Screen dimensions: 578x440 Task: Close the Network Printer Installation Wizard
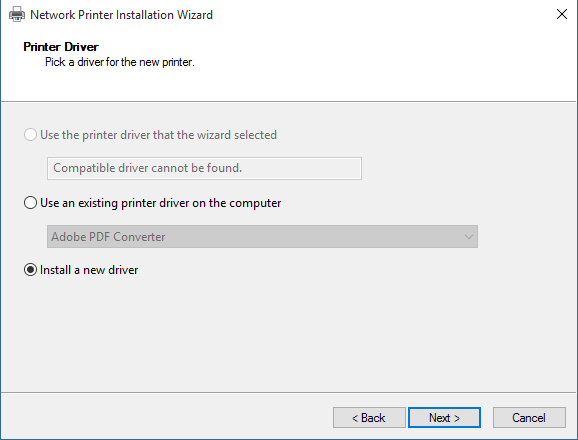pyautogui.click(x=561, y=14)
